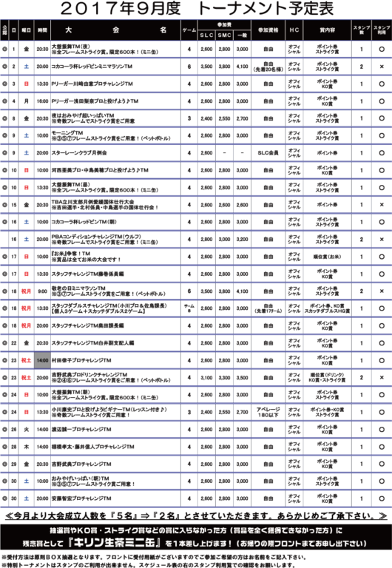Click the × stamp mark for 吉野武貴プロドリンクチャレンジTM
The image size is (392, 568).
382,377
